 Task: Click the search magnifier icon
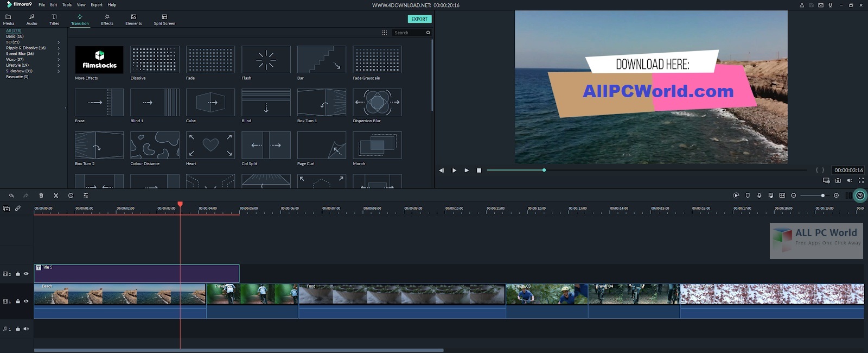point(428,33)
